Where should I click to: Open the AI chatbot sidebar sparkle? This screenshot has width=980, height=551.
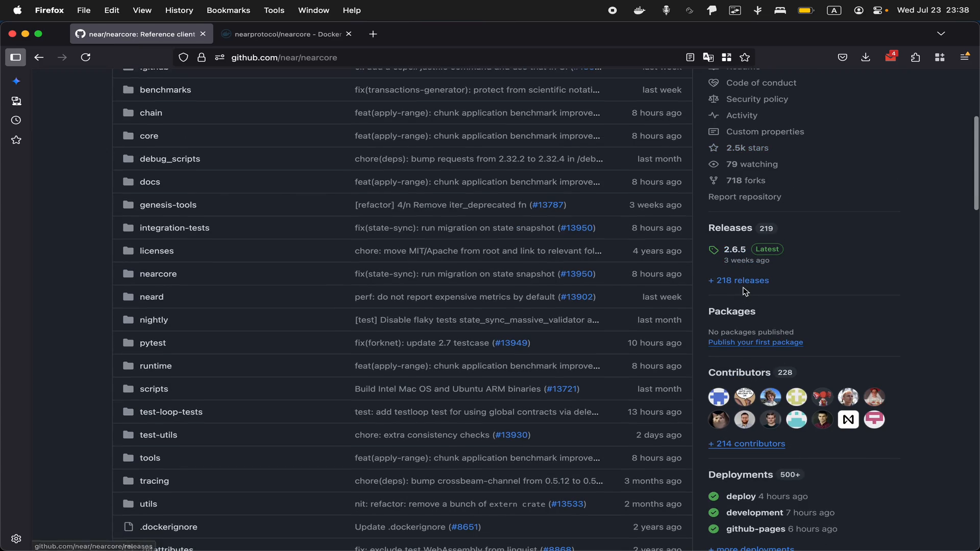coord(17,81)
